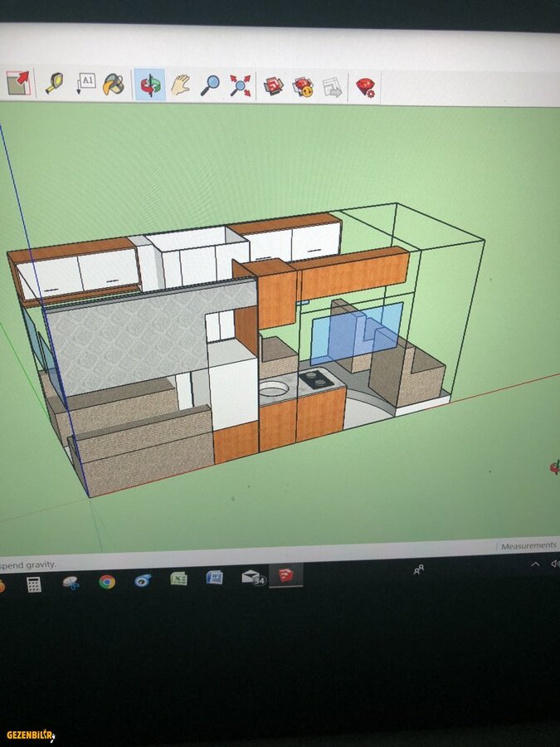The height and width of the screenshot is (747, 560).
Task: Select the Push/Pull tool in toolbar
Action: [x=17, y=83]
